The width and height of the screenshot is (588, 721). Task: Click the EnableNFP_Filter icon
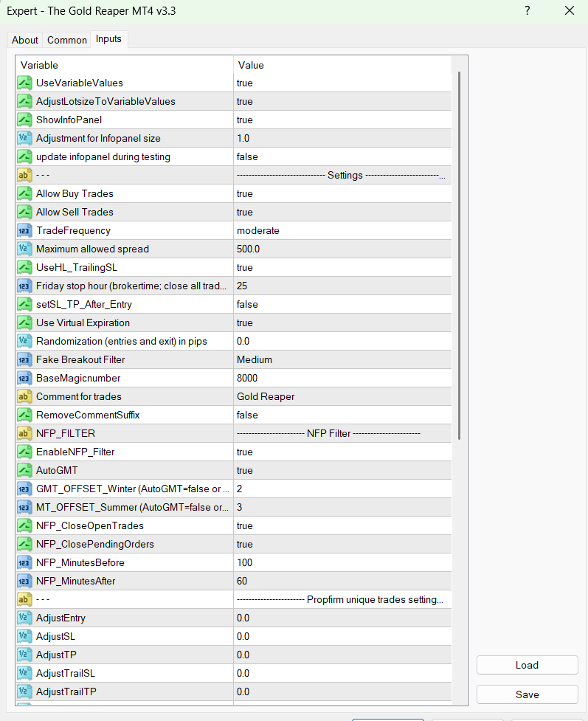(x=24, y=452)
